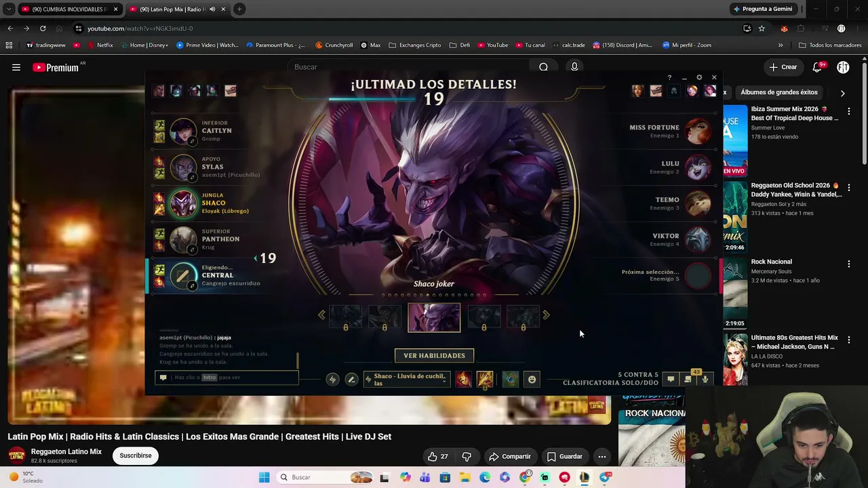Click Pregunta a Gemini button
Screen dimensions: 868x488
[x=762, y=9]
